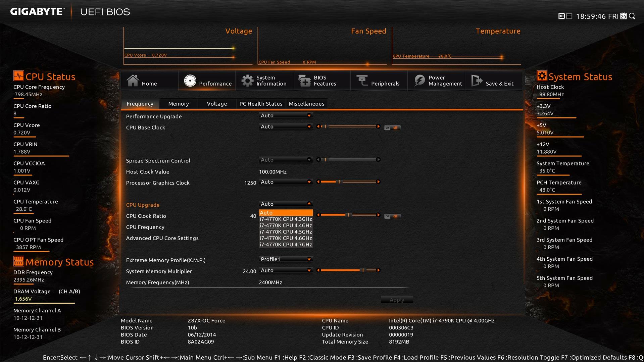Viewport: 644px width, 362px height.
Task: Open the Home section house icon
Action: (133, 81)
